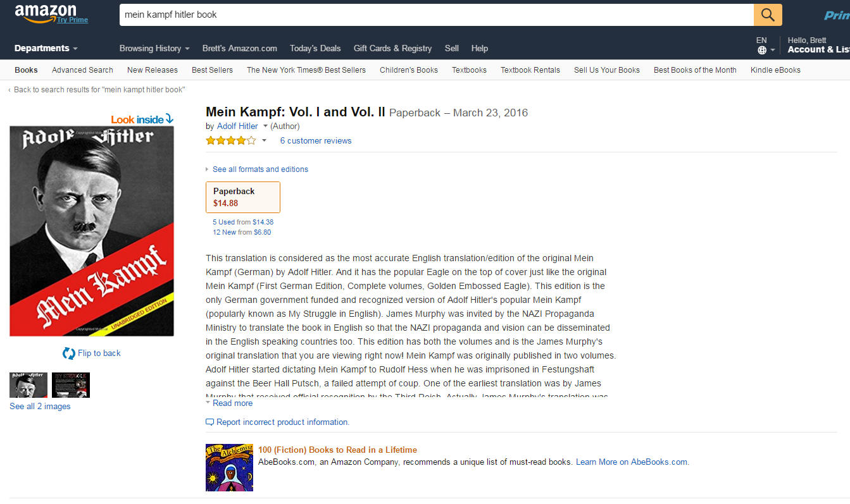Click the speech bubble beside Report incorrect product information

(209, 421)
